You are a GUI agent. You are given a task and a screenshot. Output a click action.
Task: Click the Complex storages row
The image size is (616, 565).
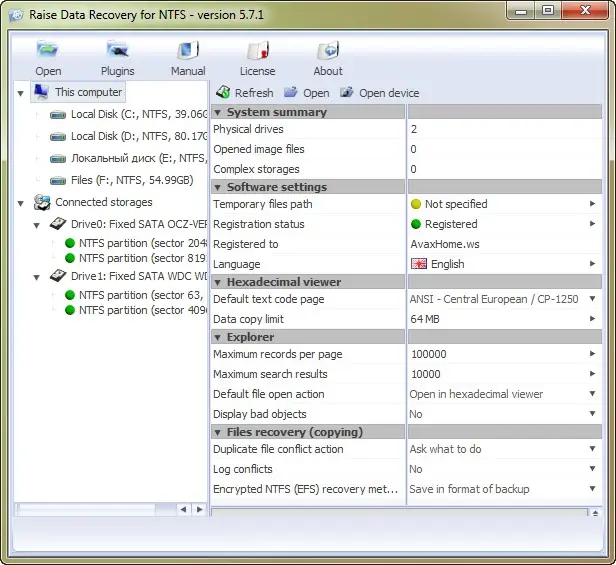[406, 169]
